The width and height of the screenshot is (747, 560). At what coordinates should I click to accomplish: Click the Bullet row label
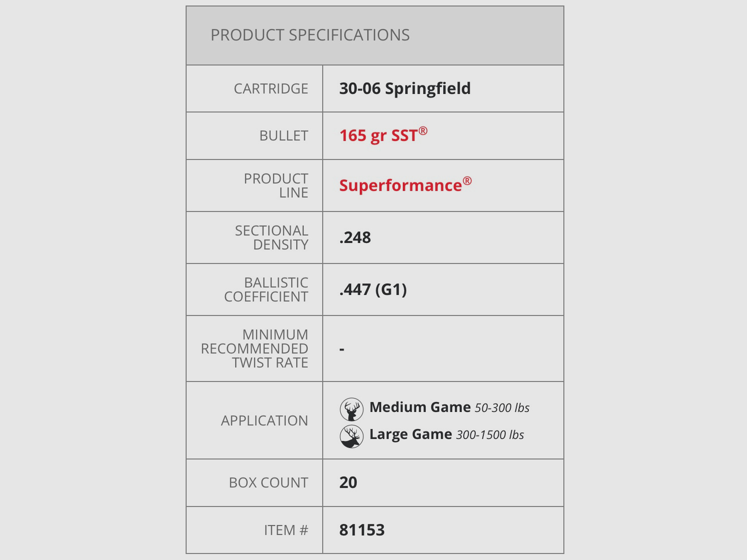tap(283, 135)
